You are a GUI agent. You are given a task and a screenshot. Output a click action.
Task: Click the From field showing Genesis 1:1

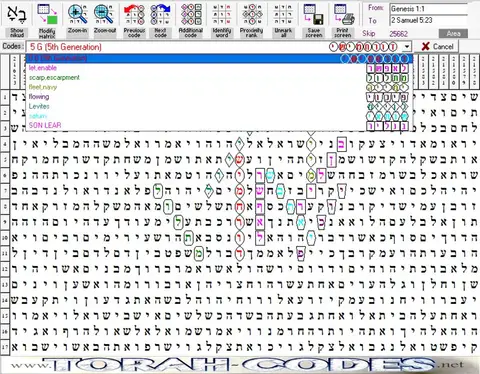(429, 9)
